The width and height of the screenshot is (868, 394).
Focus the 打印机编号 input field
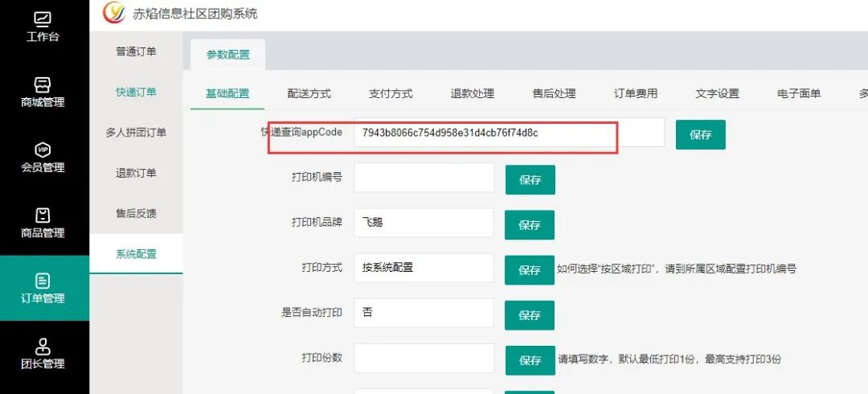click(x=424, y=178)
